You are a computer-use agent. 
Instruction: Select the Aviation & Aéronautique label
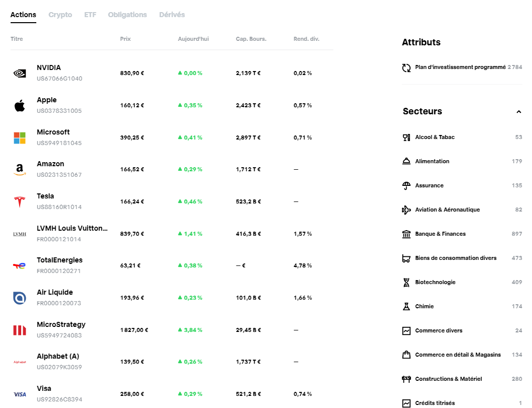[447, 210]
